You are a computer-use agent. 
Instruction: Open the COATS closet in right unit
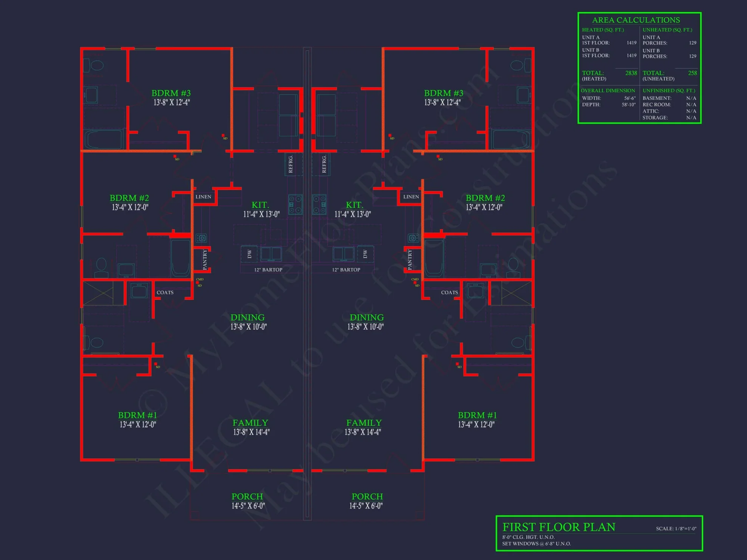click(x=450, y=293)
